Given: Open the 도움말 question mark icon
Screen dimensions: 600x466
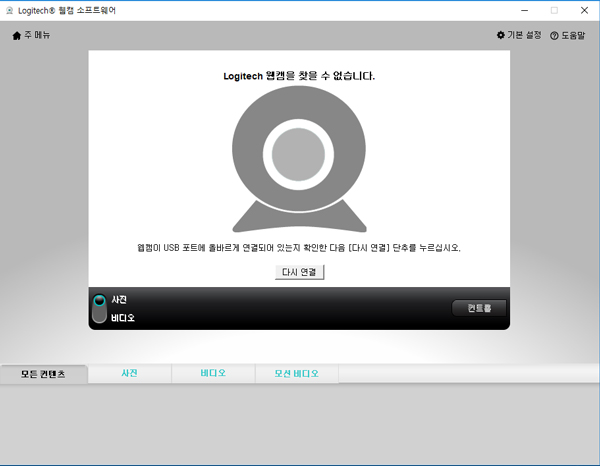Looking at the screenshot, I should pyautogui.click(x=554, y=36).
